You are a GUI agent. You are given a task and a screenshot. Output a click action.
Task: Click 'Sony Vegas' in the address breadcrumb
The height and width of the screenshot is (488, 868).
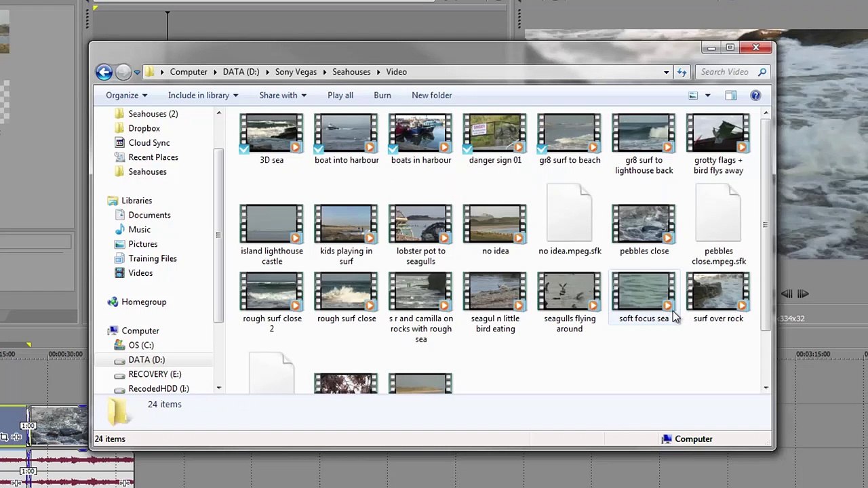point(296,72)
